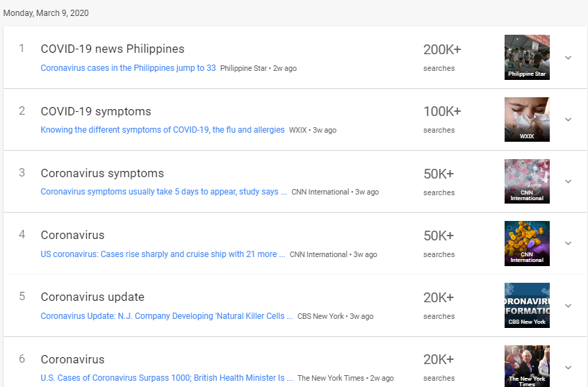Image resolution: width=588 pixels, height=387 pixels.
Task: Expand the rank 4 Coronavirus row chevron
Action: [568, 243]
